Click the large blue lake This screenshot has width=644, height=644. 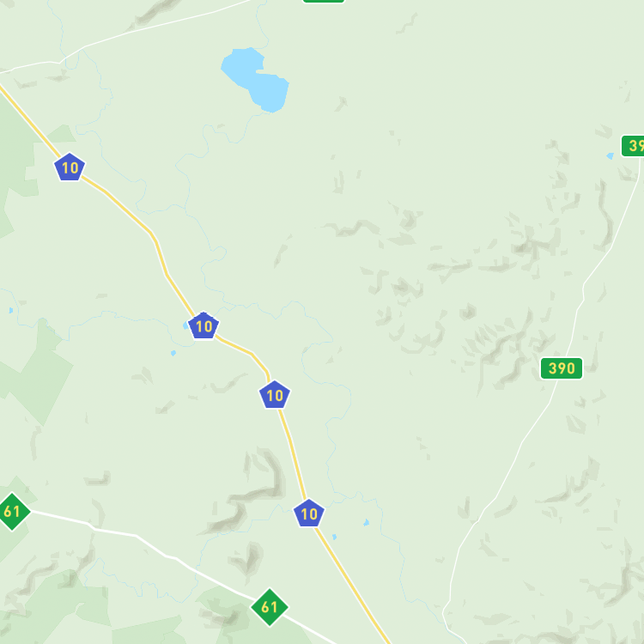256,79
